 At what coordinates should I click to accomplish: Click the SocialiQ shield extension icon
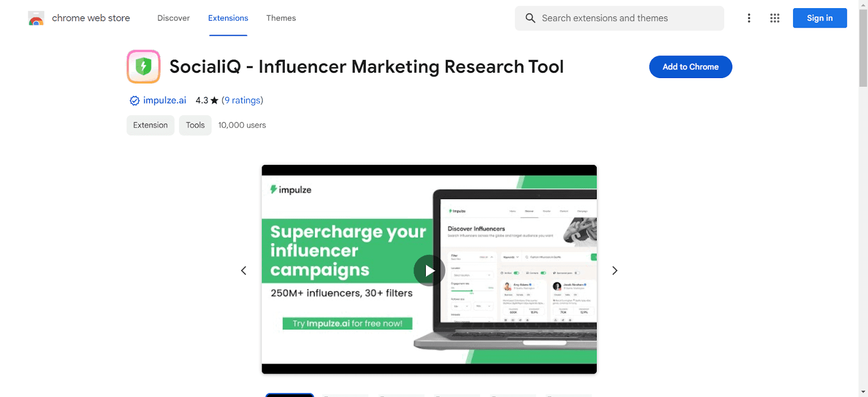(x=143, y=67)
